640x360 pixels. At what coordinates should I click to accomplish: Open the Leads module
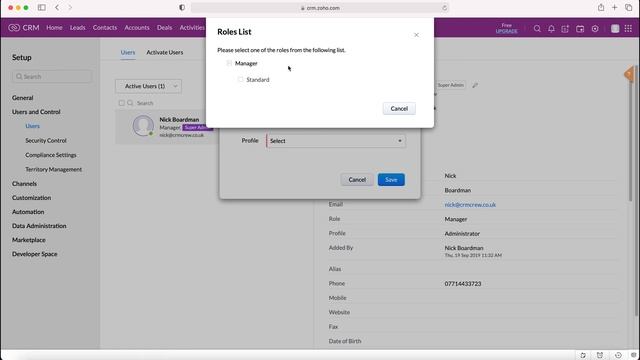pos(78,28)
